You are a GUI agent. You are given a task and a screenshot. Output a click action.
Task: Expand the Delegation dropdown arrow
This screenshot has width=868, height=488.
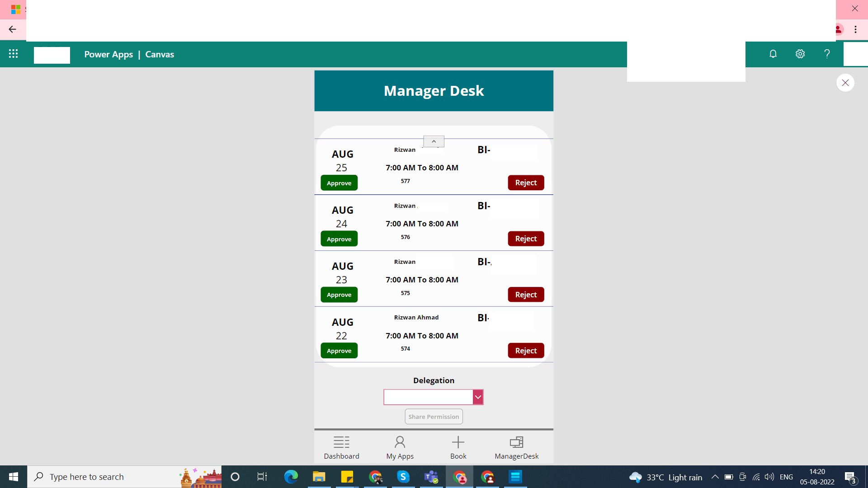point(478,397)
